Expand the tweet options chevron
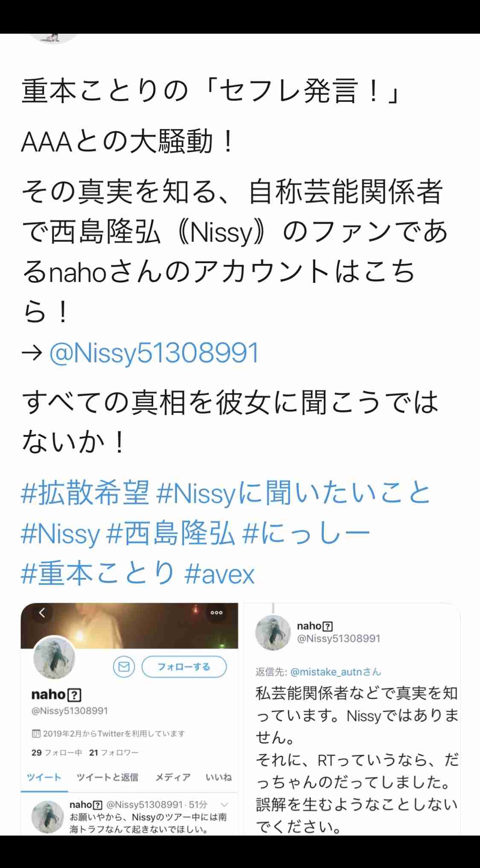Screen dimensions: 480x868 pos(224,804)
